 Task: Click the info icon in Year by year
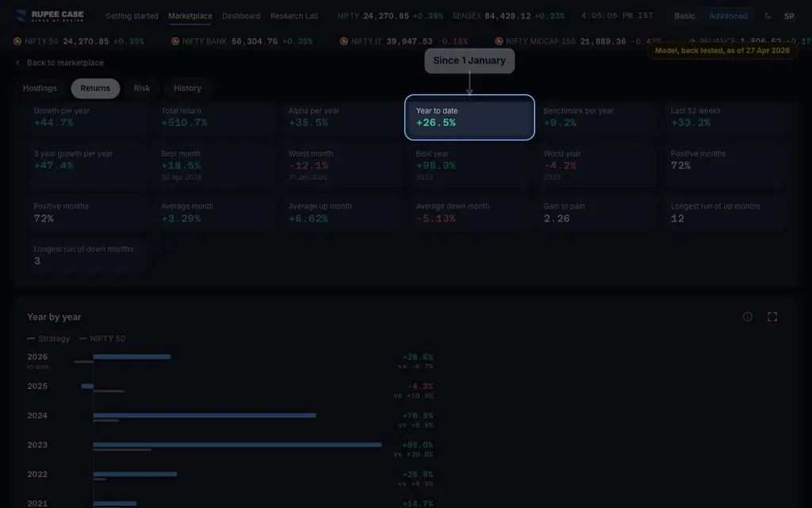click(x=747, y=317)
